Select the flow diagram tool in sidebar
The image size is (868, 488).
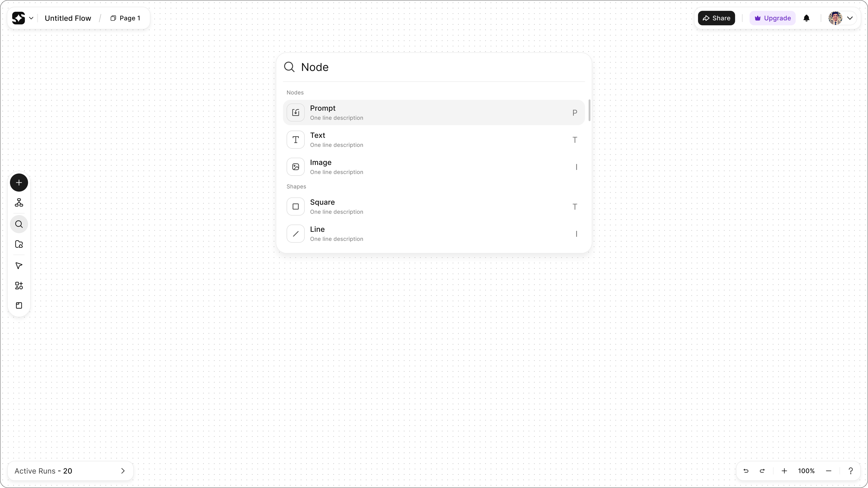[19, 202]
